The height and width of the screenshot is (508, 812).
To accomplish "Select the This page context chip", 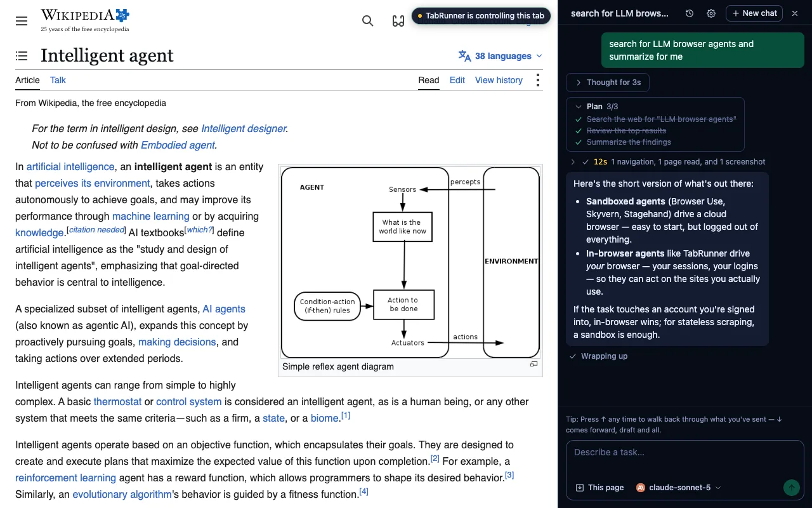I will pyautogui.click(x=599, y=488).
